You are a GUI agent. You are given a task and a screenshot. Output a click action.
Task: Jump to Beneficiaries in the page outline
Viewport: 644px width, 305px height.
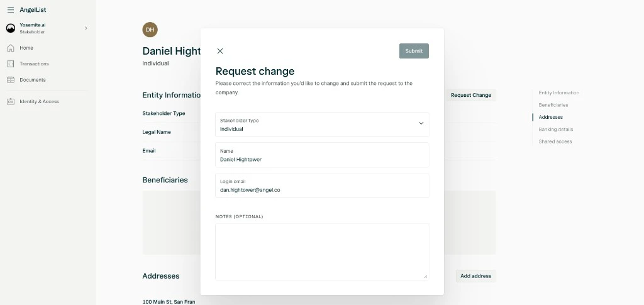tap(553, 105)
